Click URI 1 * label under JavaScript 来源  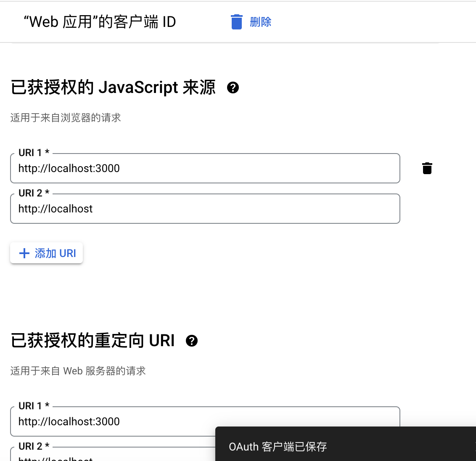tap(34, 153)
